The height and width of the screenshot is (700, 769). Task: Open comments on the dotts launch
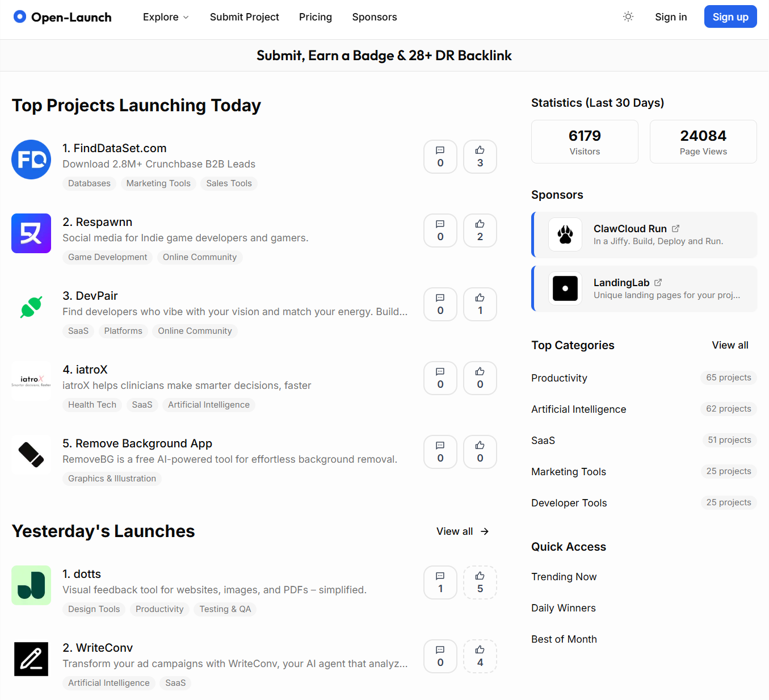440,582
